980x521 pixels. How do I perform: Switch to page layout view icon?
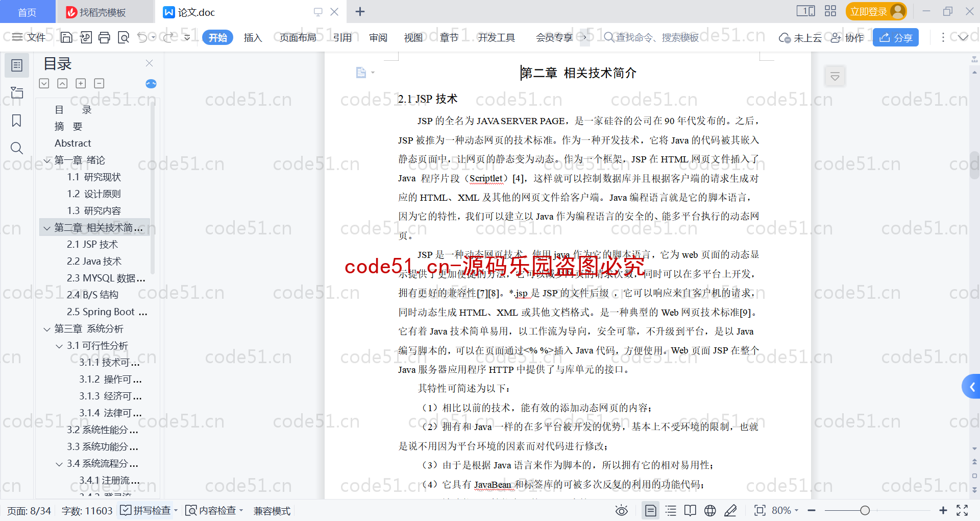(651, 510)
